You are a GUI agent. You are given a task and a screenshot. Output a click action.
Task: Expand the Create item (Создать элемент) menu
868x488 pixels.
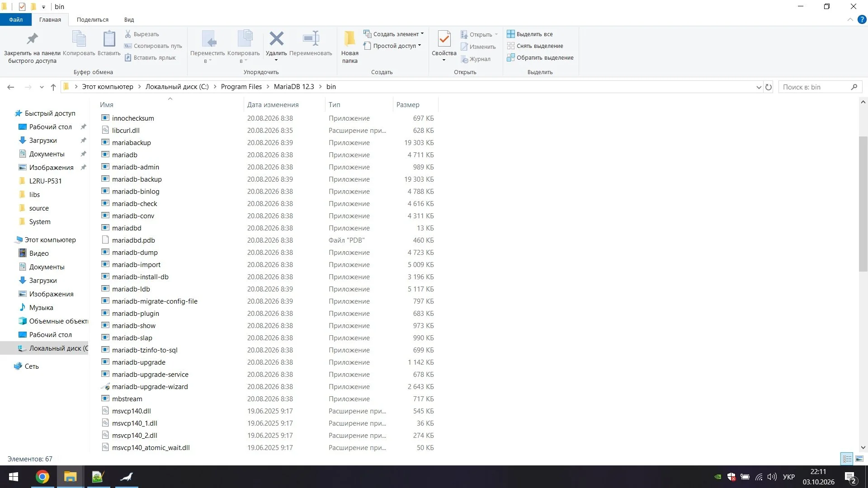393,34
